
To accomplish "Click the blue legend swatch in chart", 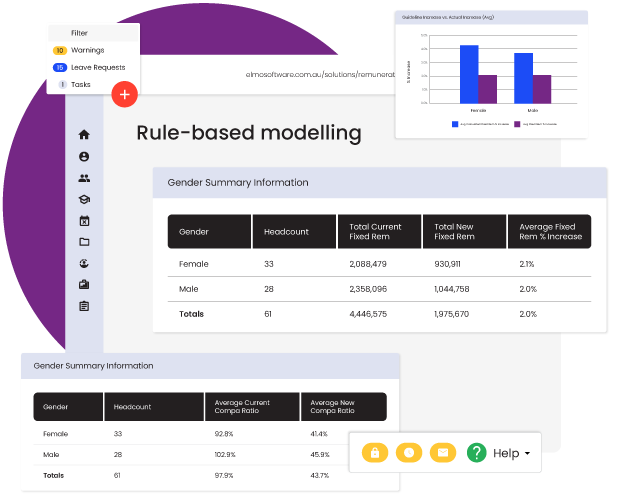I will click(455, 124).
